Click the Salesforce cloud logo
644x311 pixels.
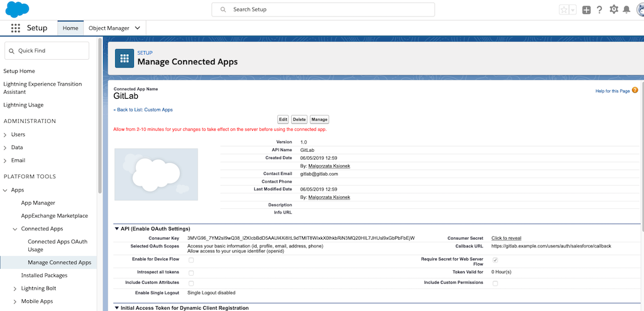click(x=16, y=9)
